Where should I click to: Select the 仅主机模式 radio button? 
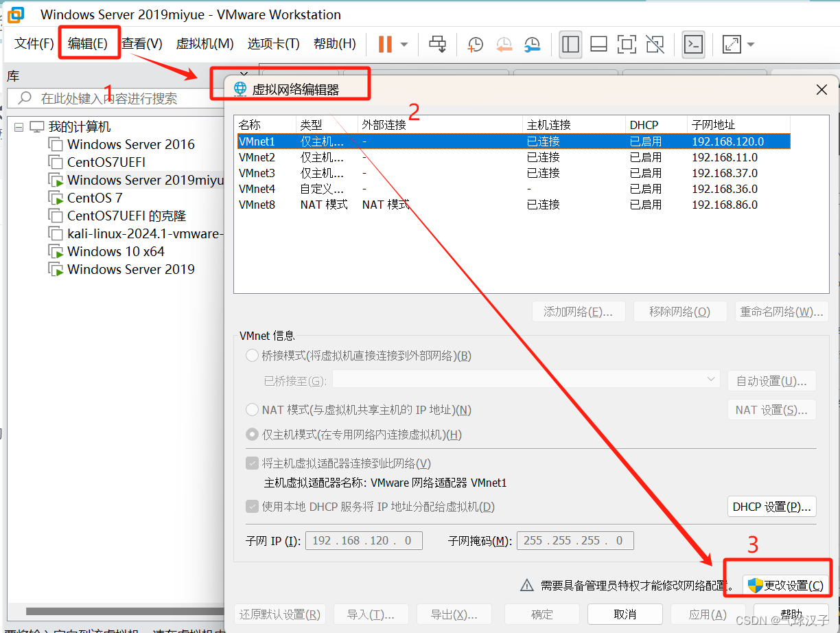pyautogui.click(x=253, y=435)
